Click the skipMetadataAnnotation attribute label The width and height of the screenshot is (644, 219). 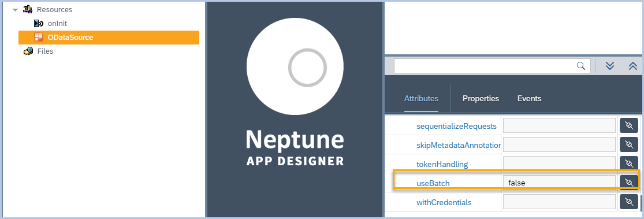click(459, 145)
